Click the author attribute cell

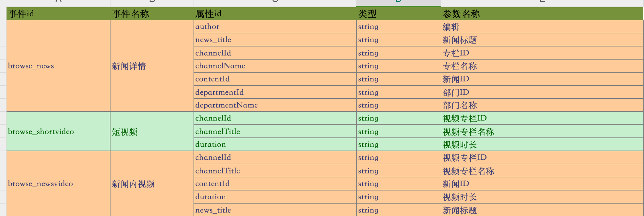tap(275, 27)
